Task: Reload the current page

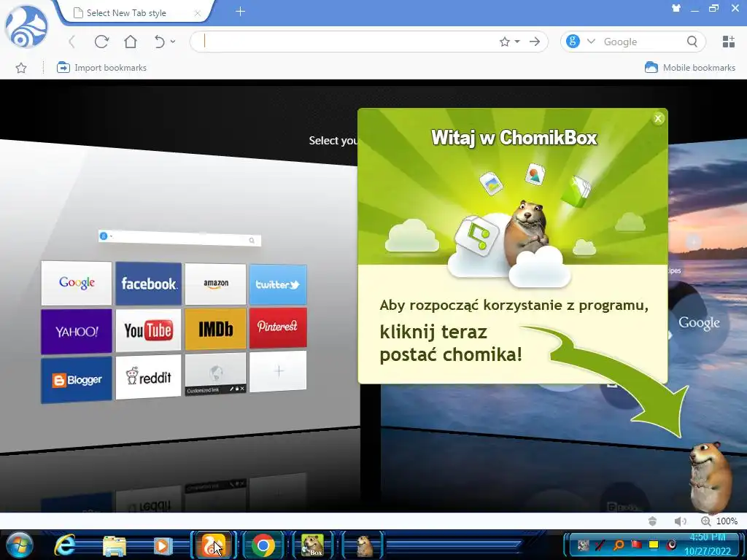Action: click(x=101, y=42)
